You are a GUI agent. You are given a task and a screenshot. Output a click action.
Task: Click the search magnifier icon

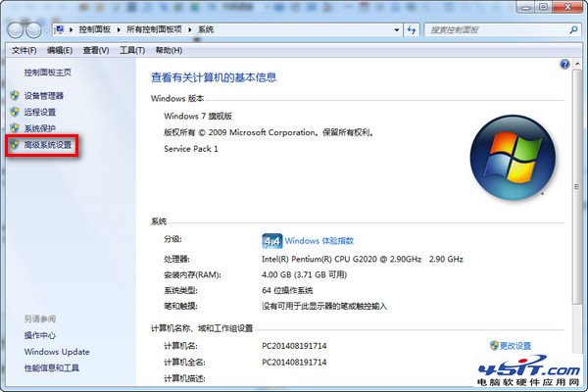click(x=573, y=29)
